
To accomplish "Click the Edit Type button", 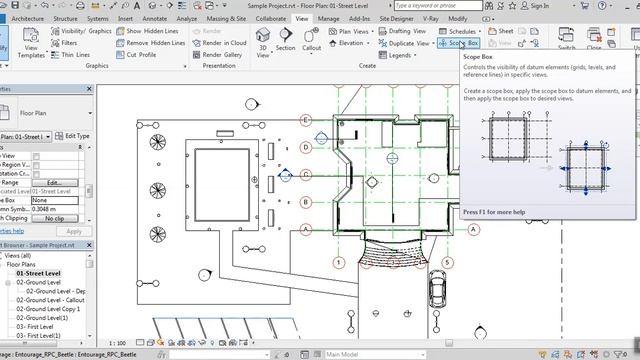I will click(73, 136).
